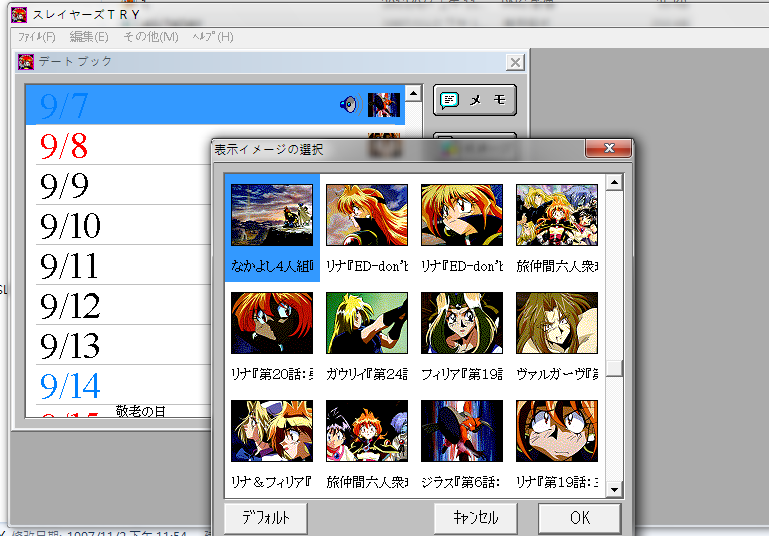Select second リナ『ED-don't close-up thumbnail
Image resolution: width=769 pixels, height=536 pixels.
pyautogui.click(x=462, y=215)
